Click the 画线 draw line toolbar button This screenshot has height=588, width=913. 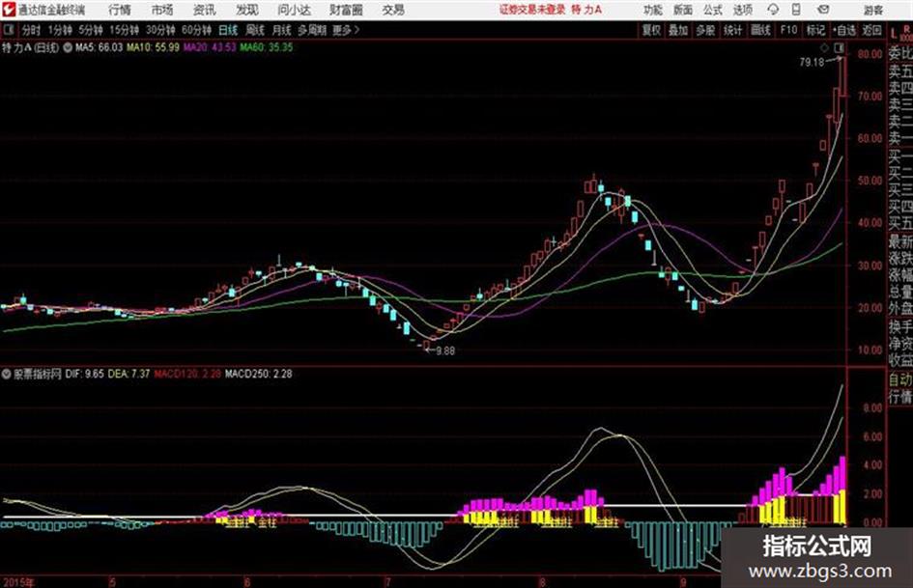coord(760,30)
